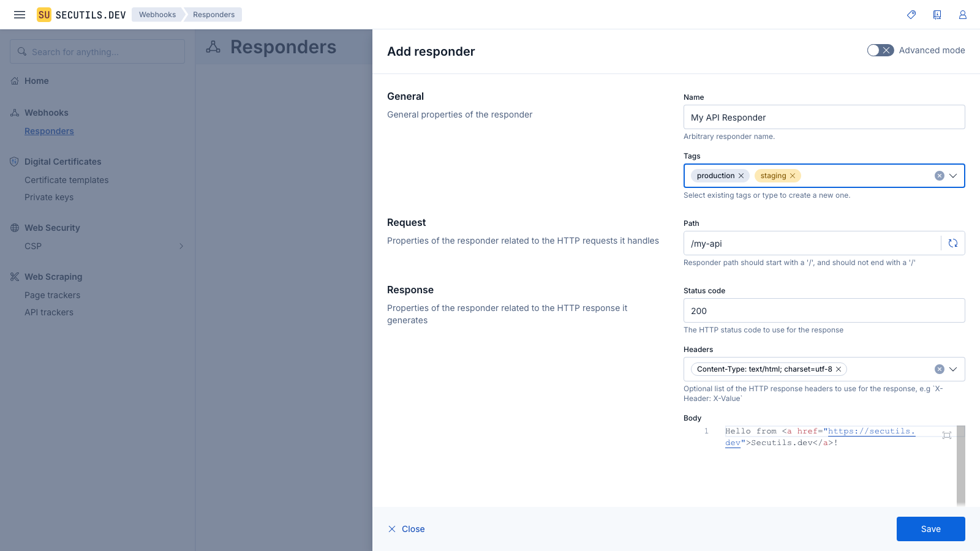
Task: Expand body editor to fullscreen
Action: 947,435
